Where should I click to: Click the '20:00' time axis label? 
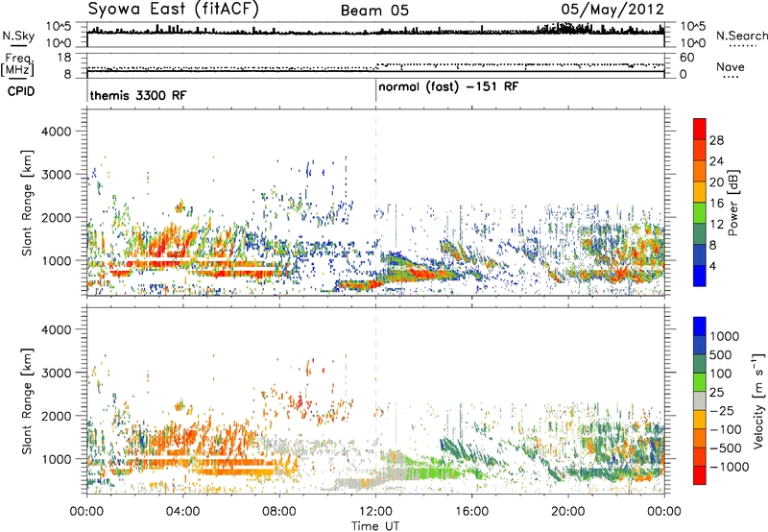(568, 512)
